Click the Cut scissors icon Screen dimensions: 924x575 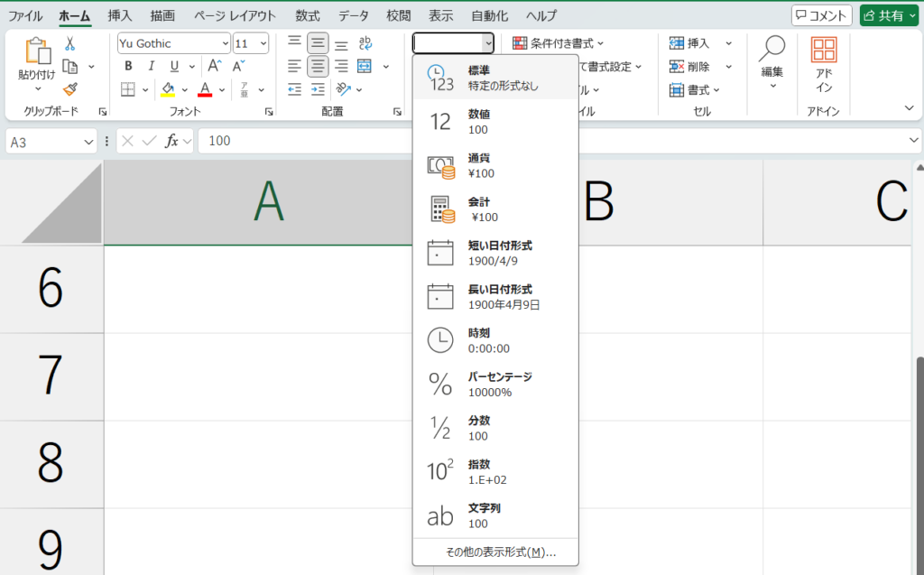point(69,43)
